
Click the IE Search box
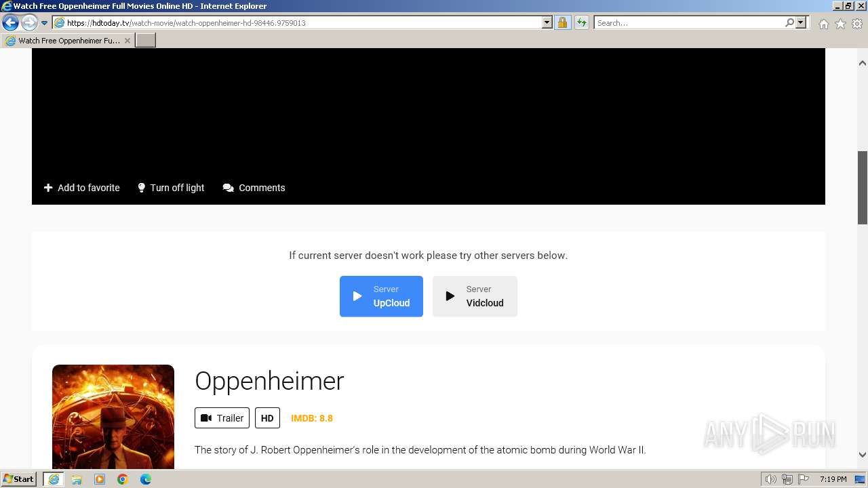[x=688, y=23]
